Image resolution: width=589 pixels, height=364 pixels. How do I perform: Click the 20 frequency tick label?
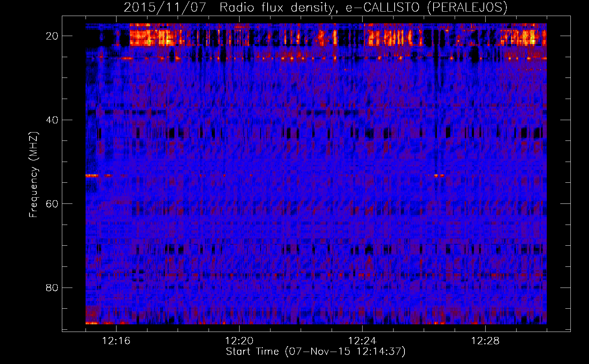(52, 36)
